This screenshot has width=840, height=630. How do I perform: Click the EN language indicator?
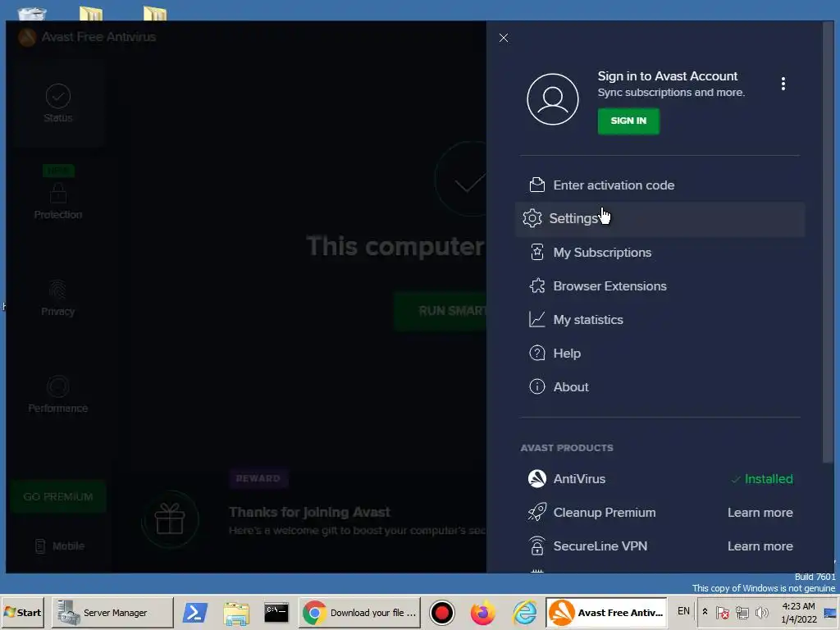click(683, 611)
